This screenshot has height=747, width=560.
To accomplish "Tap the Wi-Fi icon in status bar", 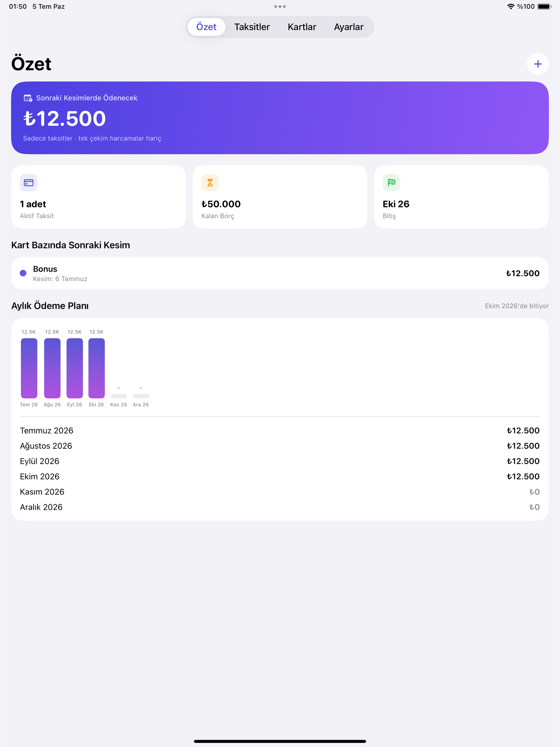I will pos(511,7).
